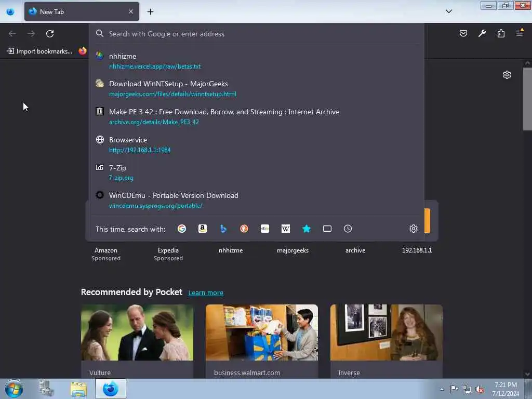
Task: Focus the search or address field
Action: tap(257, 34)
